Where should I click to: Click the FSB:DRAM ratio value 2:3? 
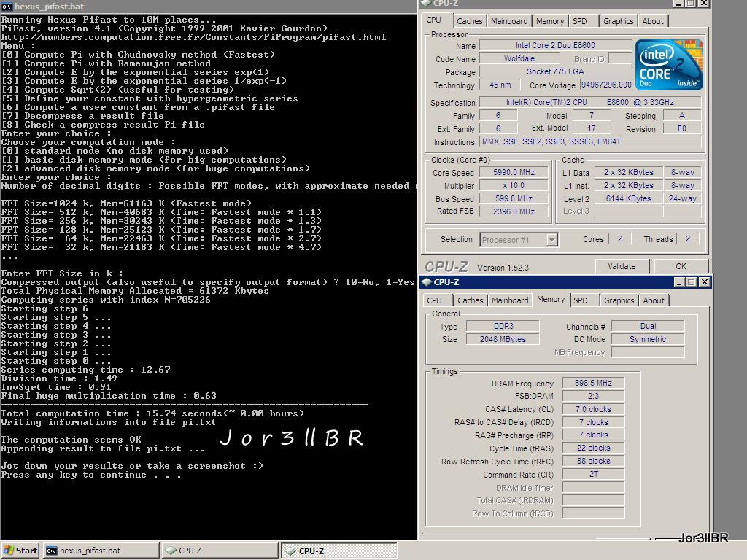click(593, 396)
